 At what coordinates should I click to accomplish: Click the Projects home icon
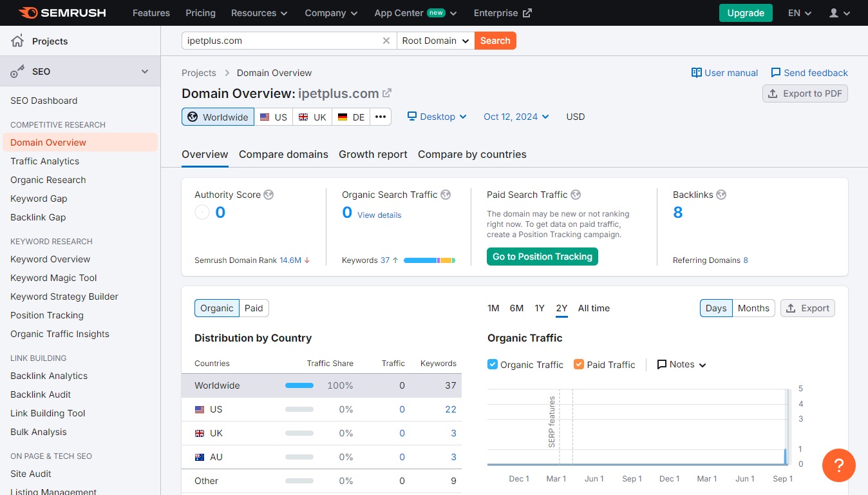(x=17, y=41)
